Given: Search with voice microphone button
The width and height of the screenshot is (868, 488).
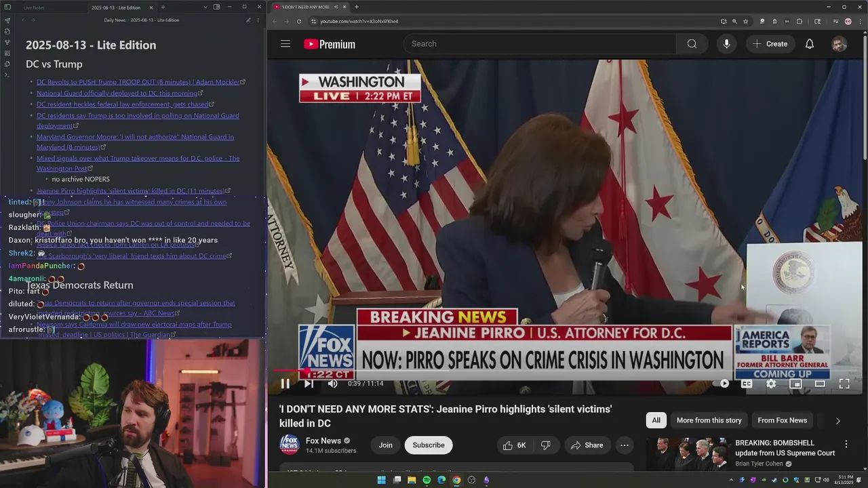Looking at the screenshot, I should click(x=726, y=44).
